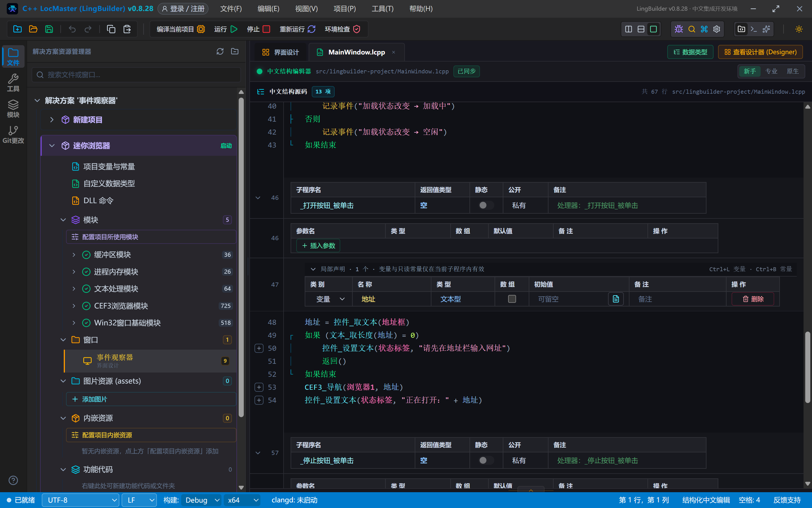Open the debug bug icon
This screenshot has height=508, width=812.
tap(679, 29)
